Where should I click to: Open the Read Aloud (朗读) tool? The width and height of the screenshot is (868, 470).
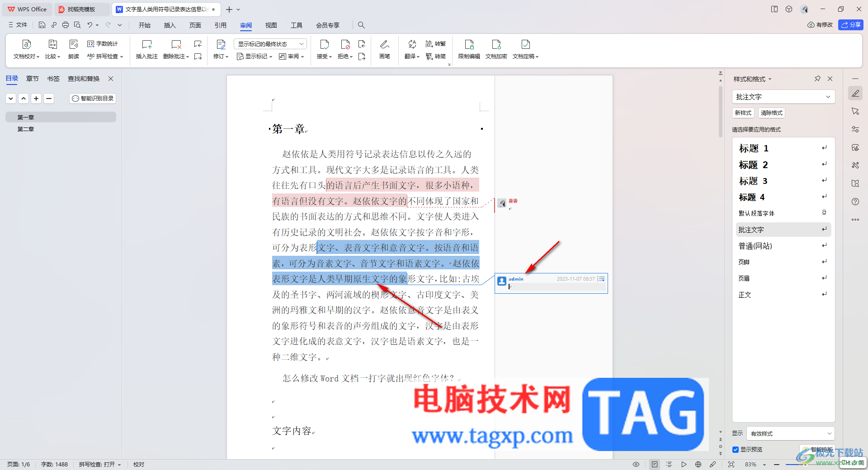74,49
